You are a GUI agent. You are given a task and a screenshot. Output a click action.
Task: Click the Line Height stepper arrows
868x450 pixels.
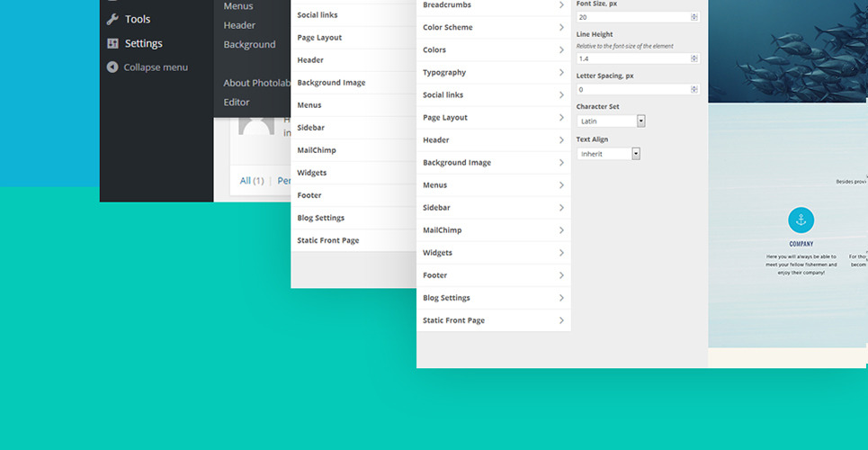point(694,58)
